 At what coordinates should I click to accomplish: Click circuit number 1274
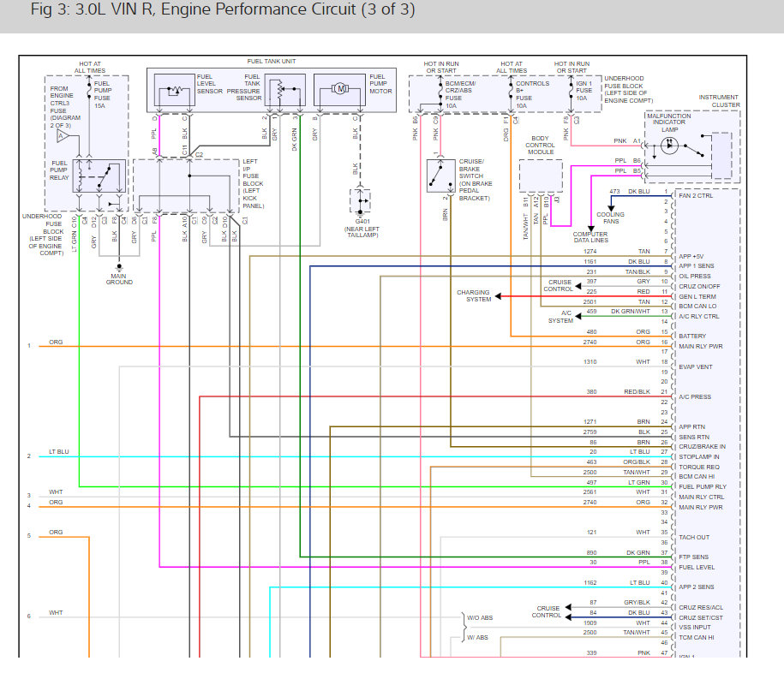590,252
